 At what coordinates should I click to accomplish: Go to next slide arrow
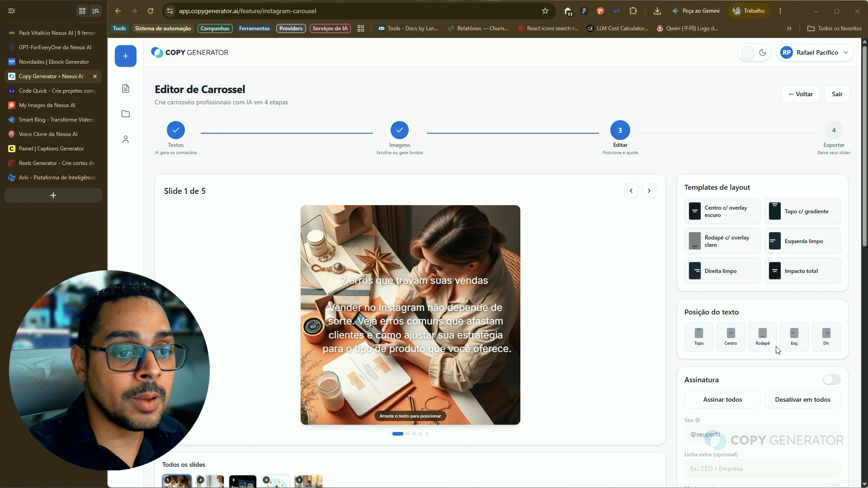649,191
